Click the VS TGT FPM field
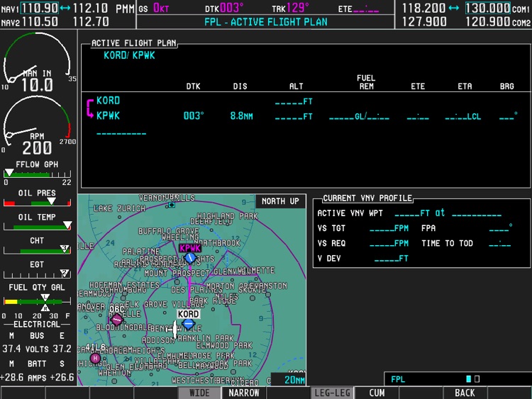Image resolution: width=532 pixels, height=399 pixels. [389, 228]
